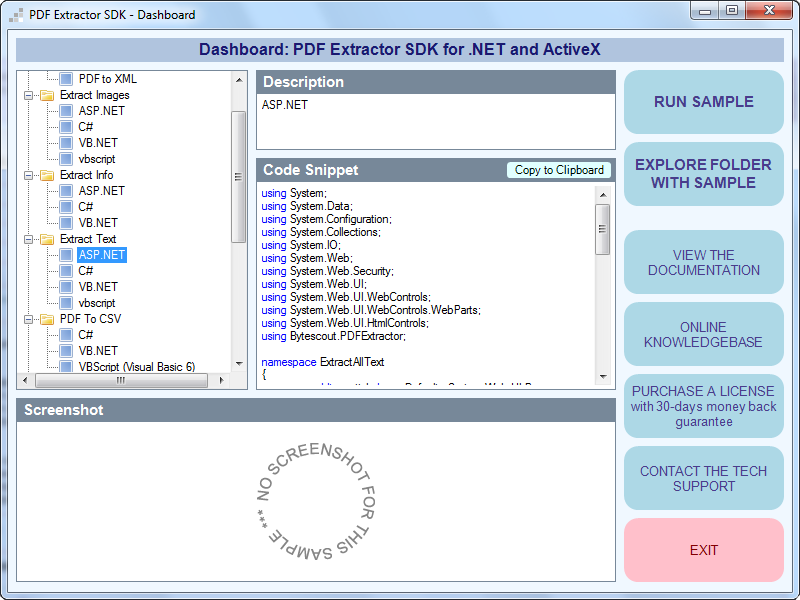Click CONTACT THE TECH SUPPORT
The width and height of the screenshot is (800, 600).
(x=704, y=478)
